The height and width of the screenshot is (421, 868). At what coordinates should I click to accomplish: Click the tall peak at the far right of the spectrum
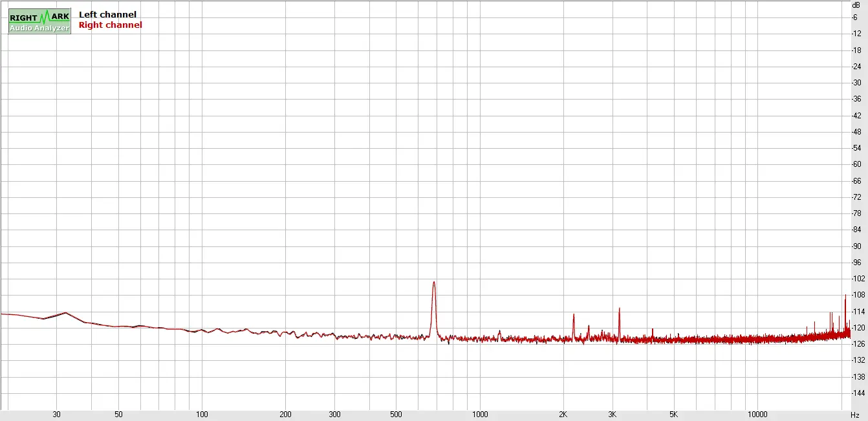click(x=845, y=296)
